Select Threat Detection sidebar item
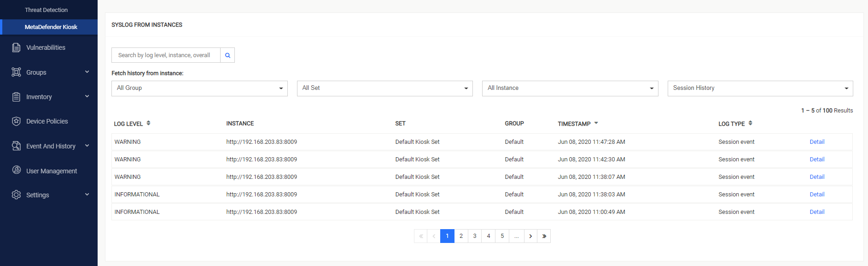Image resolution: width=868 pixels, height=266 pixels. (x=46, y=10)
